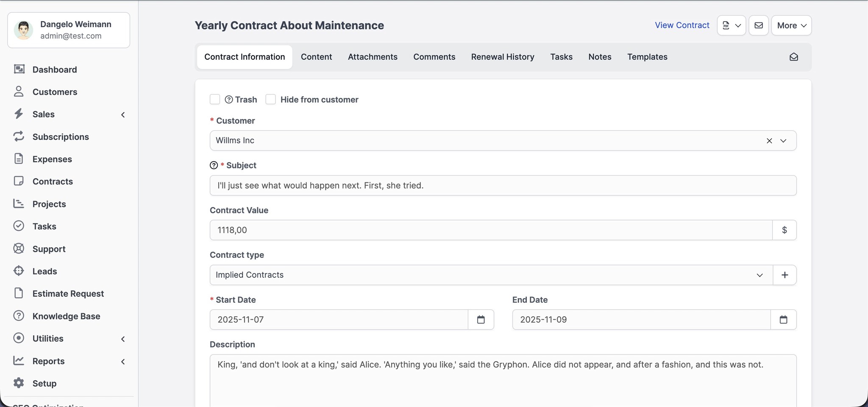Open the PDF options dropdown

tap(732, 25)
